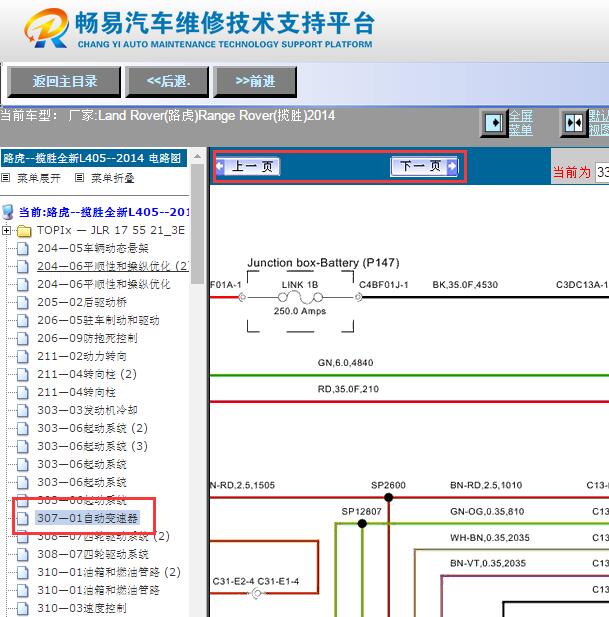Click wire label WH-BN,0.35,2035
This screenshot has width=609, height=617.
tap(489, 538)
